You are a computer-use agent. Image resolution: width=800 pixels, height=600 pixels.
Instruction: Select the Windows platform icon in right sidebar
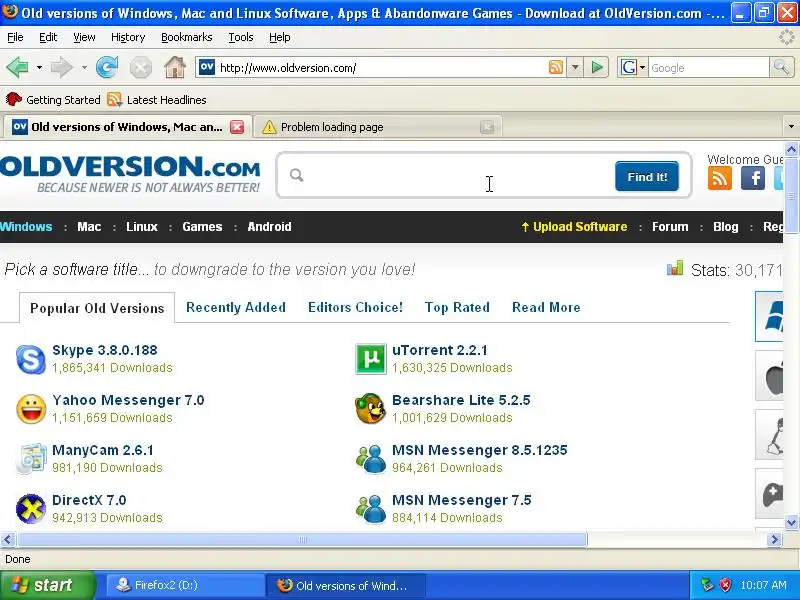click(769, 317)
